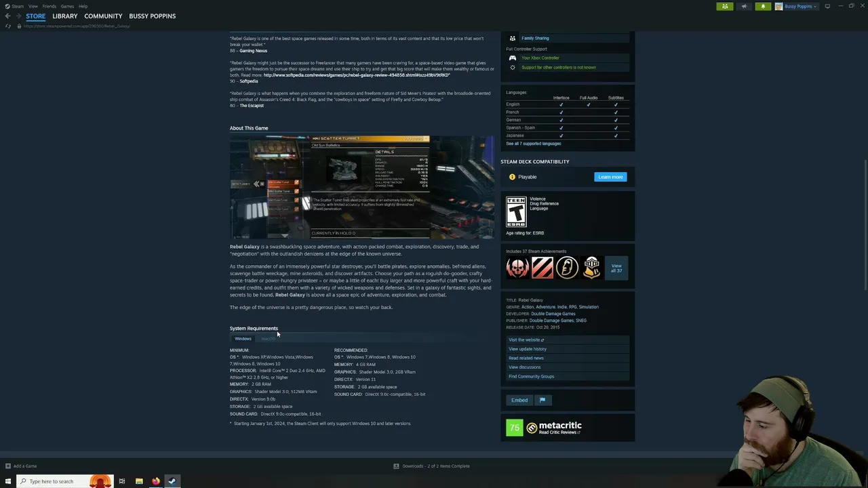Open the Gaming Nexus review source link
This screenshot has width=868, height=488.
pyautogui.click(x=253, y=51)
